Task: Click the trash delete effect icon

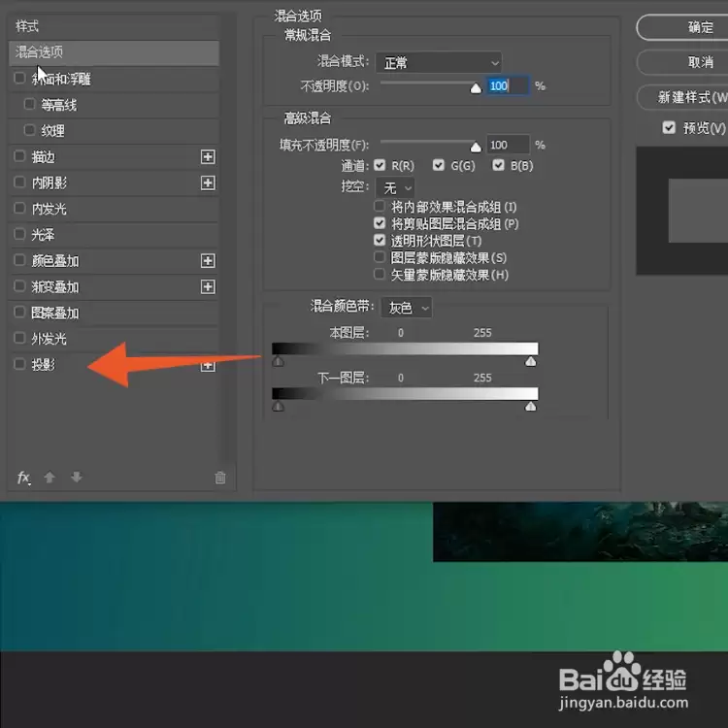Action: click(220, 478)
